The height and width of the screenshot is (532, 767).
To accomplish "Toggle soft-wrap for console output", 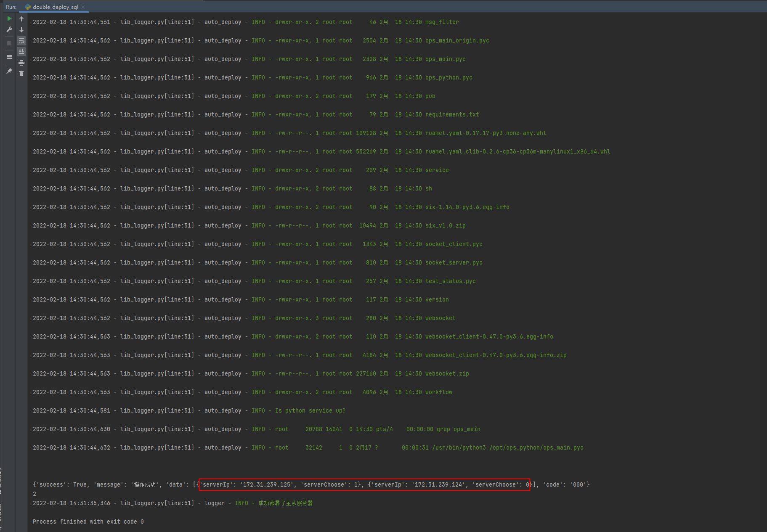I will [21, 41].
